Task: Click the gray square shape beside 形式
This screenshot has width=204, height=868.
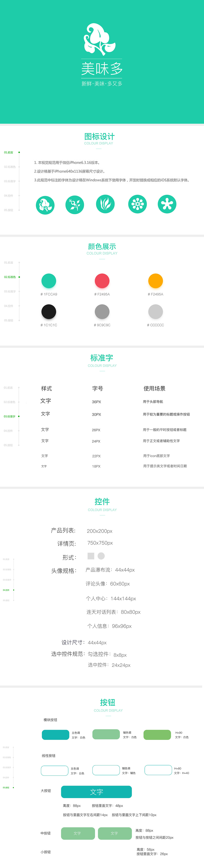Action: tap(91, 556)
